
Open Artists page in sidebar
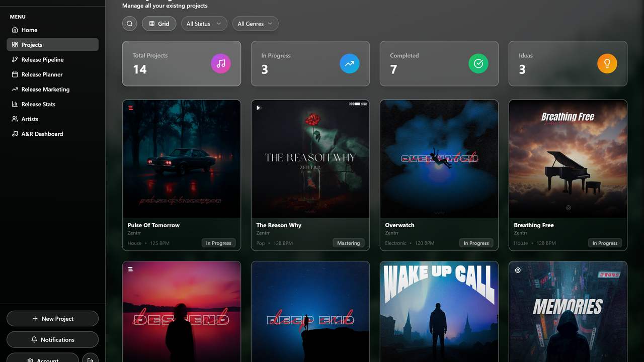(x=52, y=119)
